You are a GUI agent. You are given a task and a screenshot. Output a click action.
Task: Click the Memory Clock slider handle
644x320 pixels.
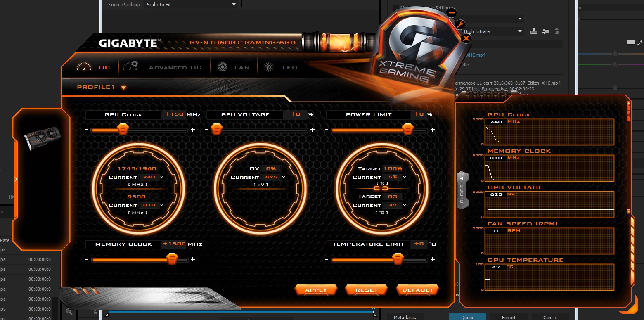(x=172, y=260)
